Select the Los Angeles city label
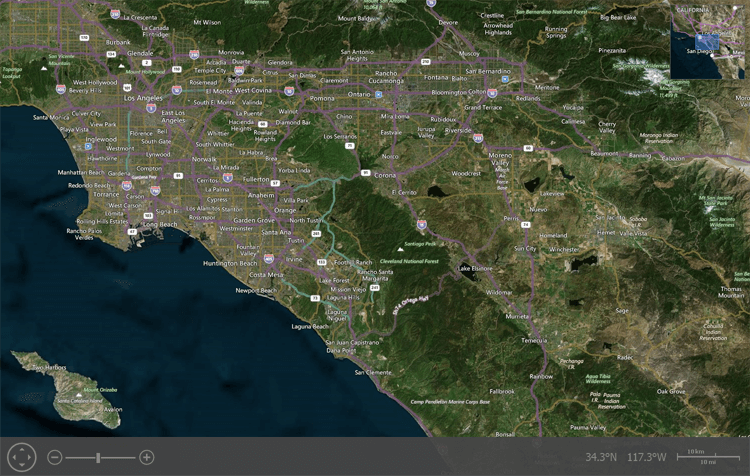Screen dimensions: 750x476 coord(143,98)
